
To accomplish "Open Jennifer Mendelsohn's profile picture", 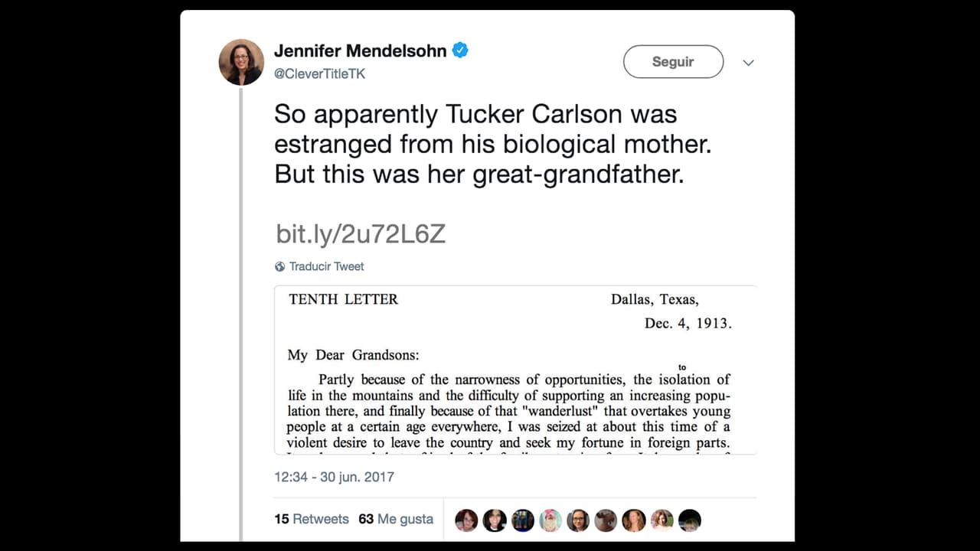I will point(241,61).
